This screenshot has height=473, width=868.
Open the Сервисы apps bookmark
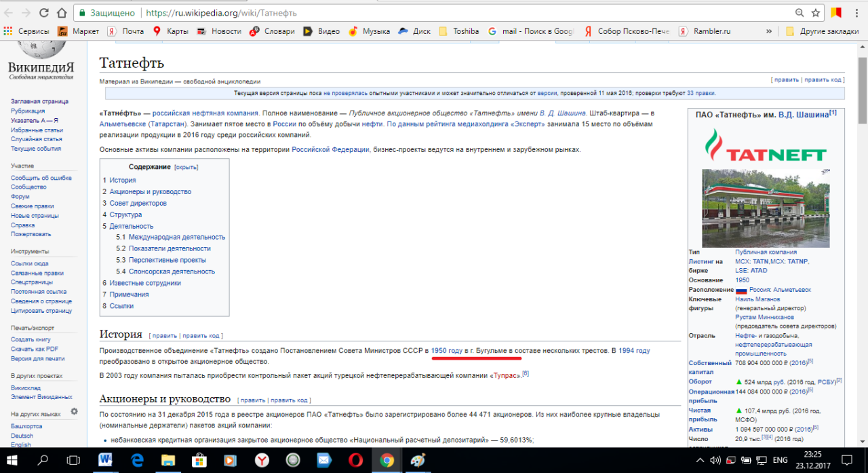pyautogui.click(x=26, y=31)
